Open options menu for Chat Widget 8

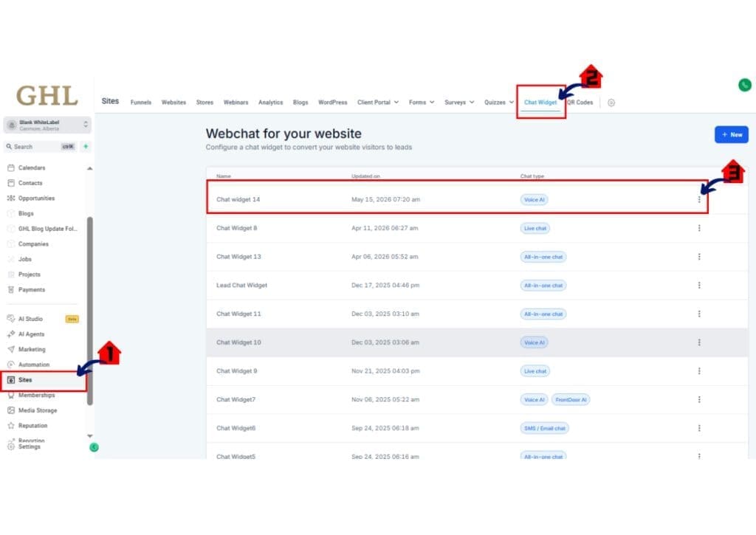(699, 228)
